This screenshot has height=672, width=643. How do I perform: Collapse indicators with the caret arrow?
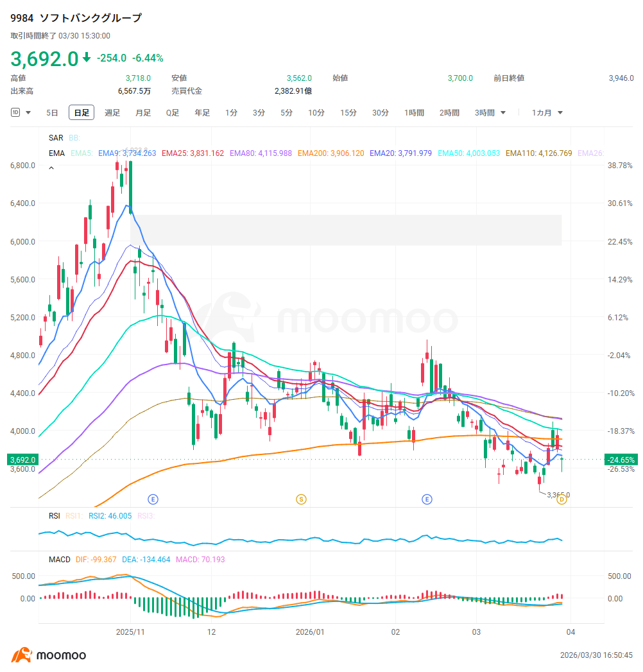click(51, 168)
